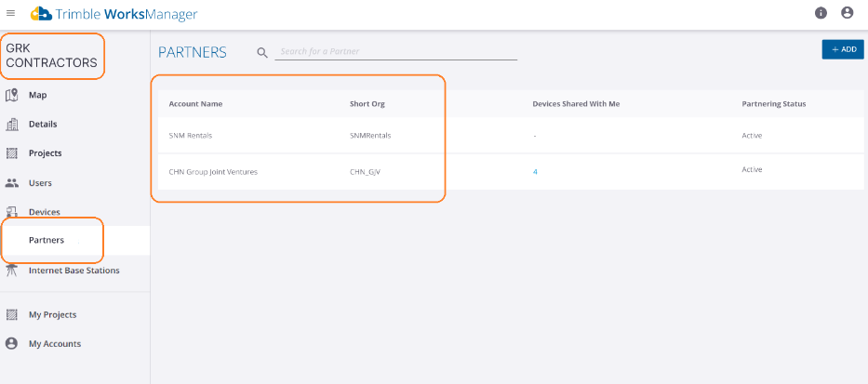Screen dimensions: 868x384
Task: Click the Details building icon
Action: (11, 125)
